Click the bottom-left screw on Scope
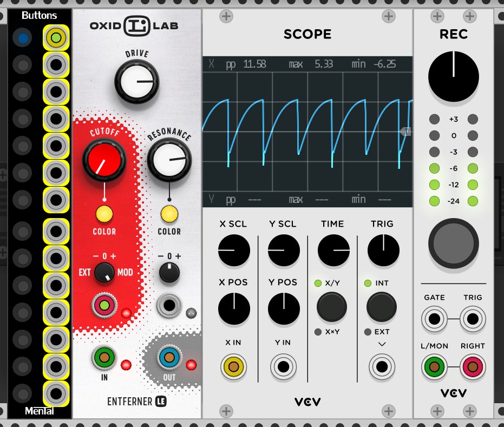 (x=226, y=411)
